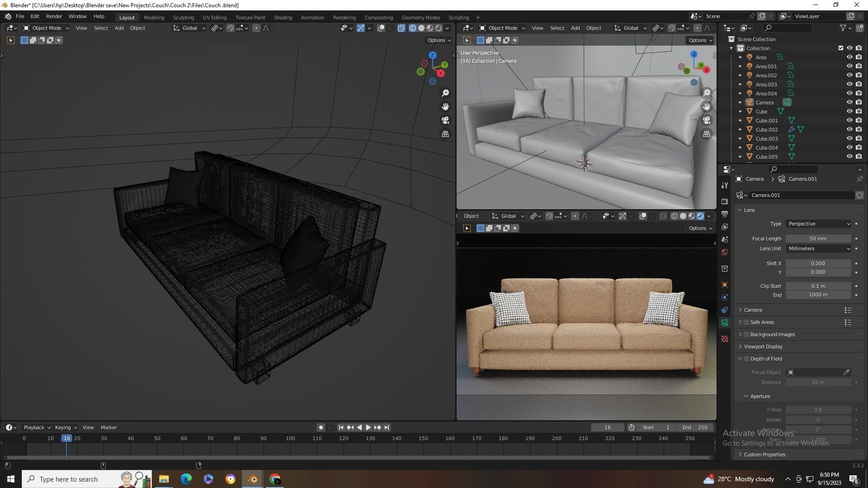The height and width of the screenshot is (488, 868).
Task: Open the Render menu
Action: 54,16
